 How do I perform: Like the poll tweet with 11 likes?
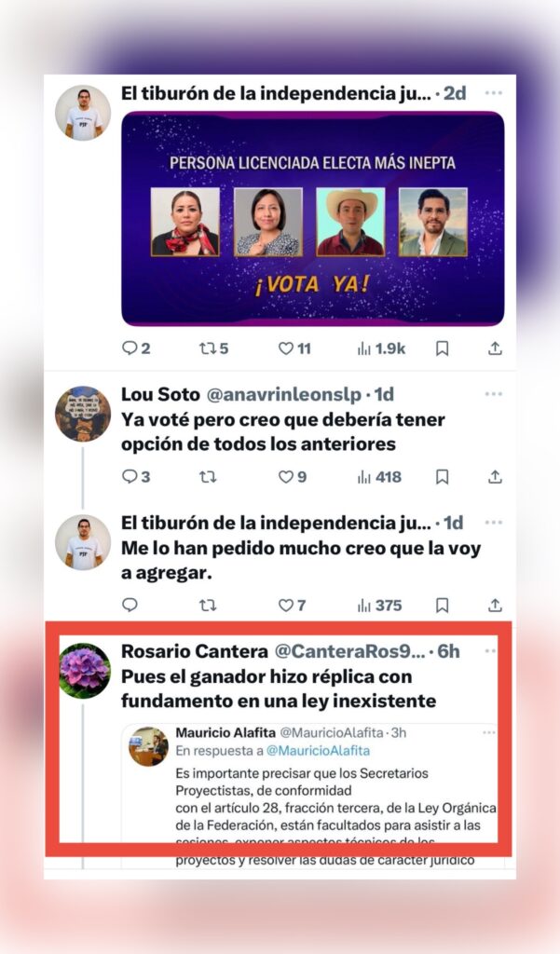point(294,348)
